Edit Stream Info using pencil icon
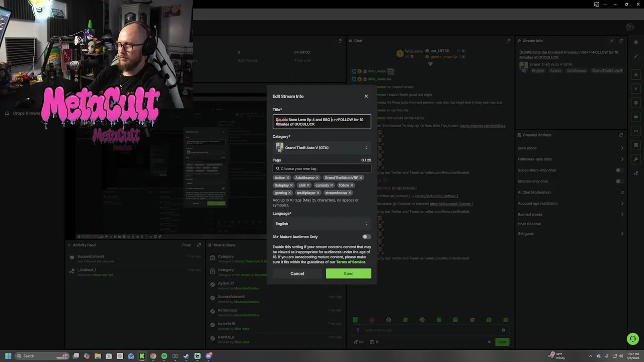The width and height of the screenshot is (644, 362). (x=612, y=41)
